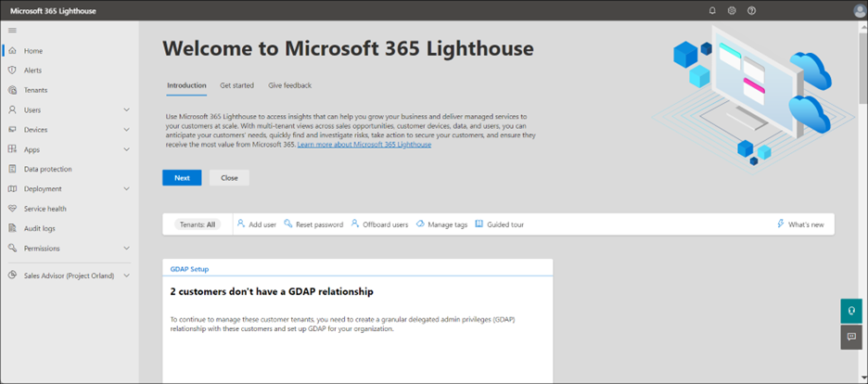Click the Apps grid icon
Image resolution: width=868 pixels, height=384 pixels.
coord(12,149)
